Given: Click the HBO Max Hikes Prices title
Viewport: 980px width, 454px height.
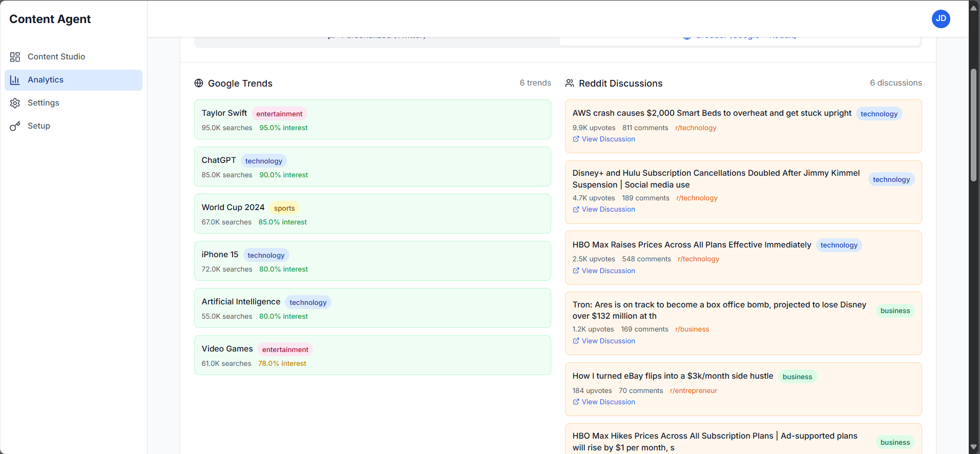Looking at the screenshot, I should point(715,442).
